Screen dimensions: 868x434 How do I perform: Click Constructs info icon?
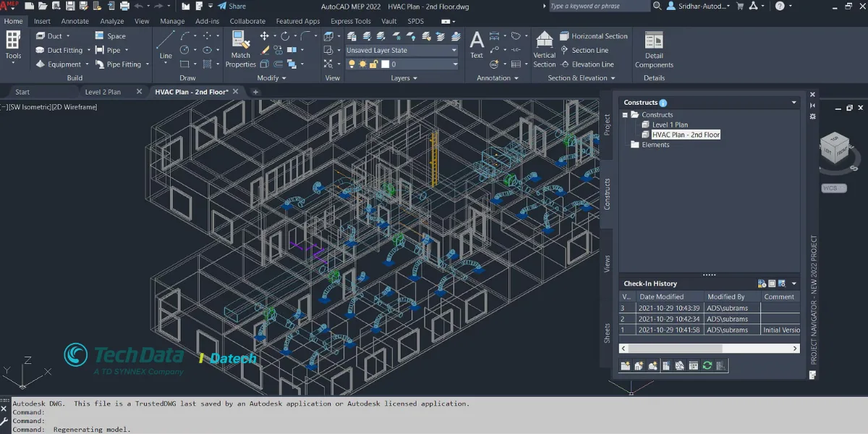[663, 103]
